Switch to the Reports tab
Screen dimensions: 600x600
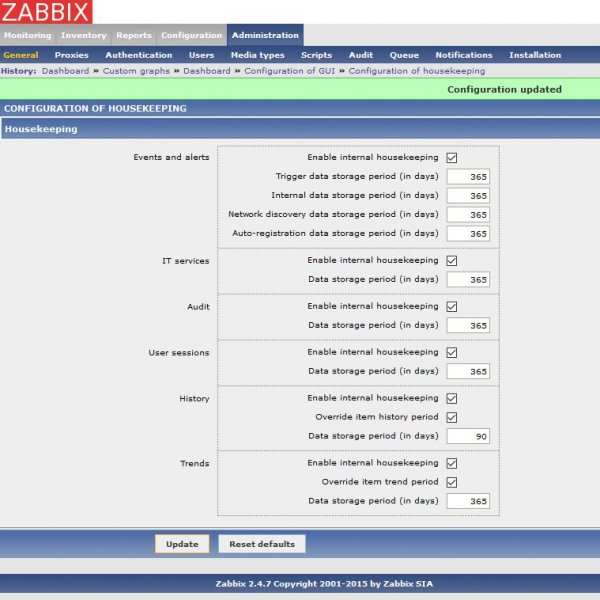(x=133, y=35)
